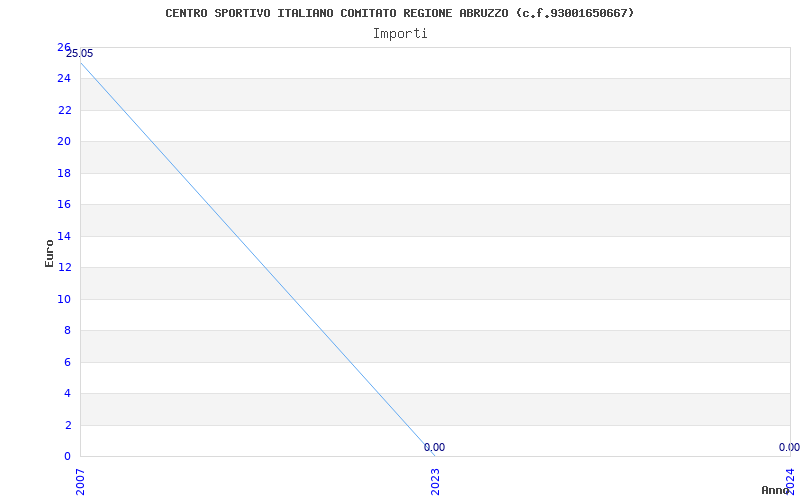Click the y-axis tick label 22
This screenshot has width=800, height=500.
click(x=64, y=110)
